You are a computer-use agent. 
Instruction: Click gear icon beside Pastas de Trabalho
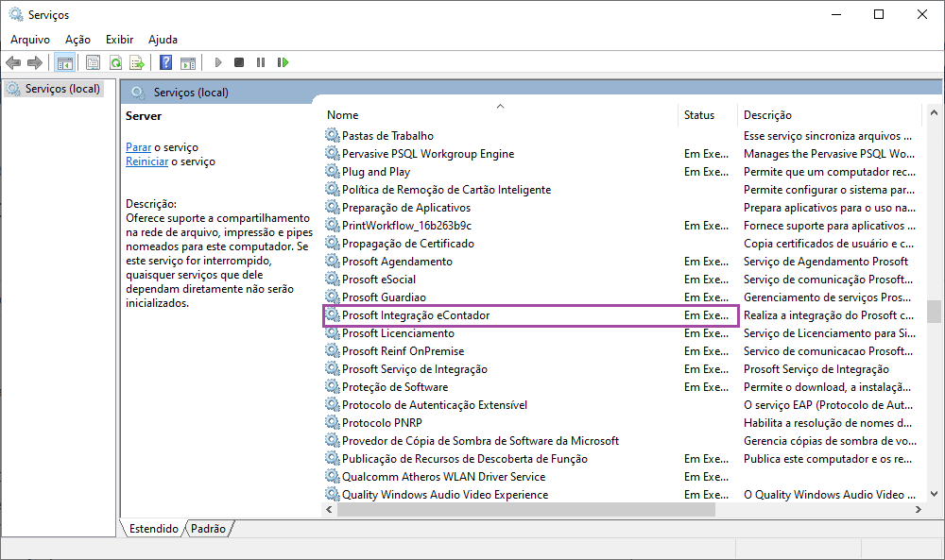tap(332, 135)
